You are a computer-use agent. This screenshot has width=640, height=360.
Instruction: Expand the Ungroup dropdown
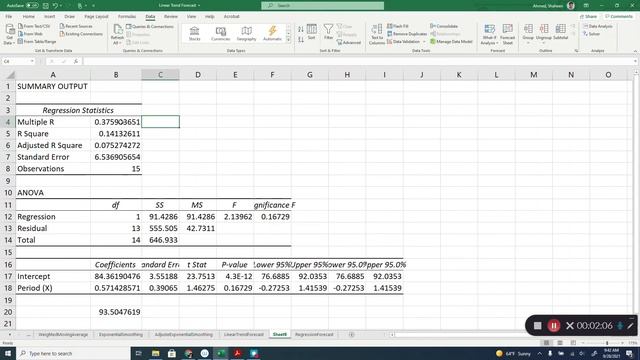[x=544, y=43]
